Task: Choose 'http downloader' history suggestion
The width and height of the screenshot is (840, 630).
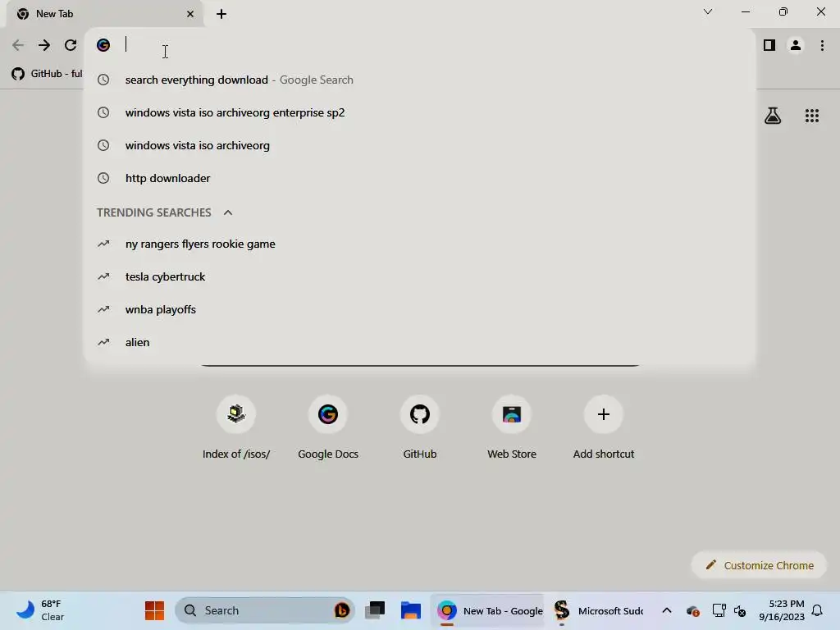Action: (x=420, y=178)
